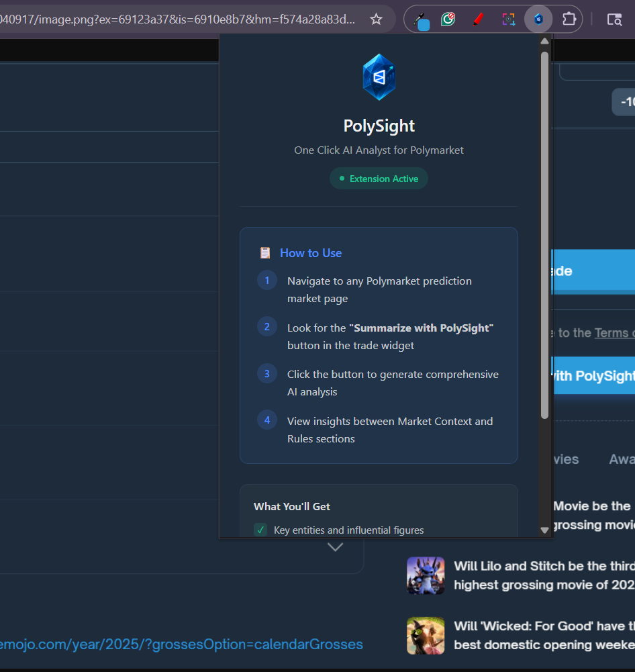Click the popup's vertical scrollbar thumb

544,235
